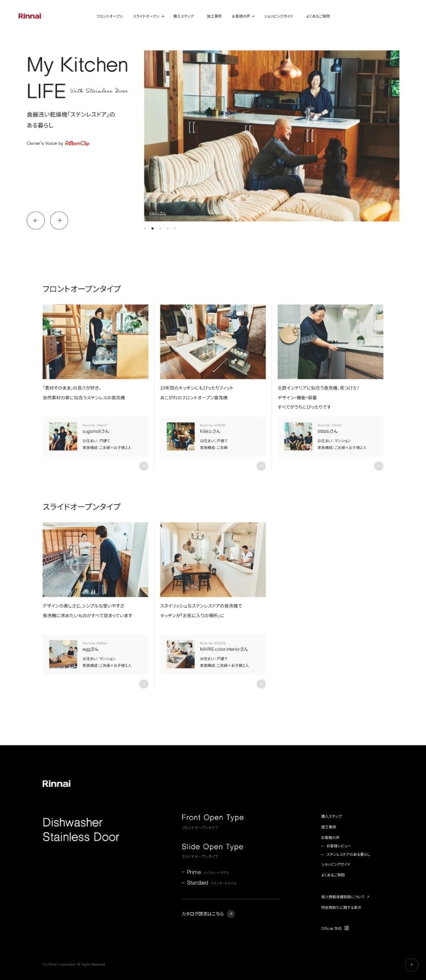Select the first carousel pagination dot

(145, 229)
